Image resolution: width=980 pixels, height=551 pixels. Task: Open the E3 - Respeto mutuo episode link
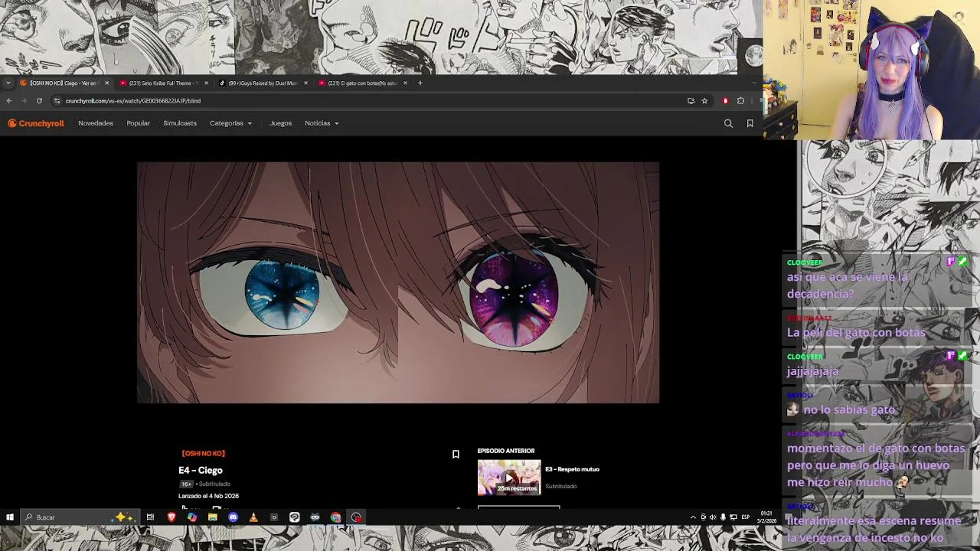point(572,469)
